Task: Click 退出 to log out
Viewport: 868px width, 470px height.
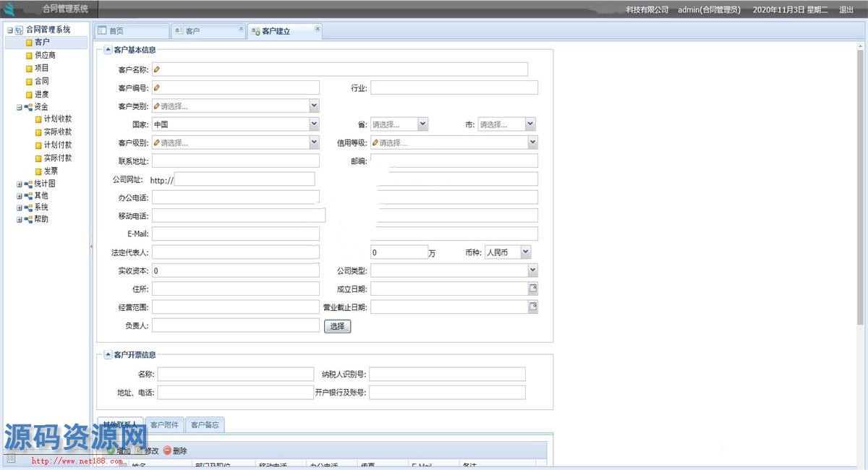Action: tap(846, 9)
